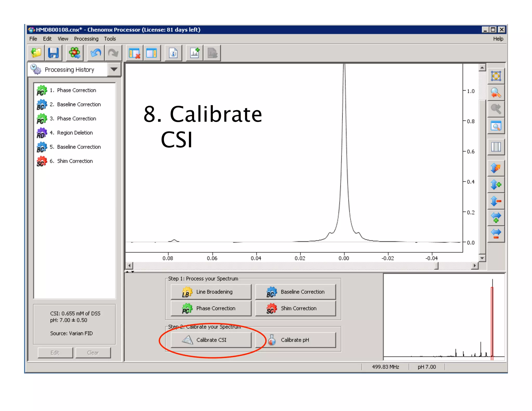
Task: Click the horizontal scrollbar left arrow
Action: (129, 266)
